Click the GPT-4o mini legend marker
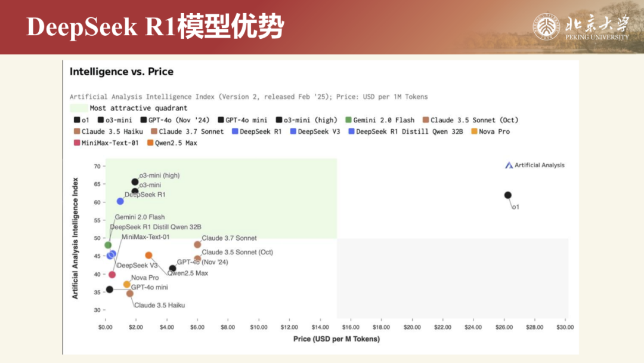 click(x=219, y=119)
